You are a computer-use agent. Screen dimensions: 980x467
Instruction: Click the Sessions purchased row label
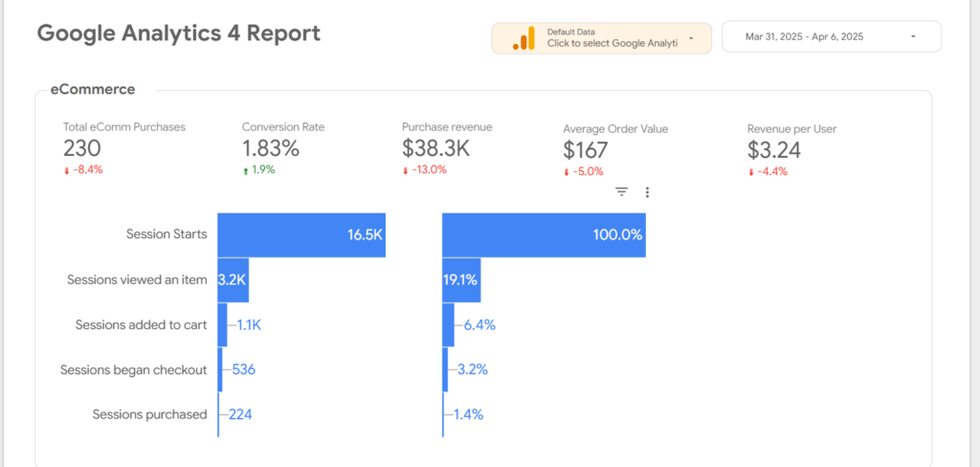149,414
